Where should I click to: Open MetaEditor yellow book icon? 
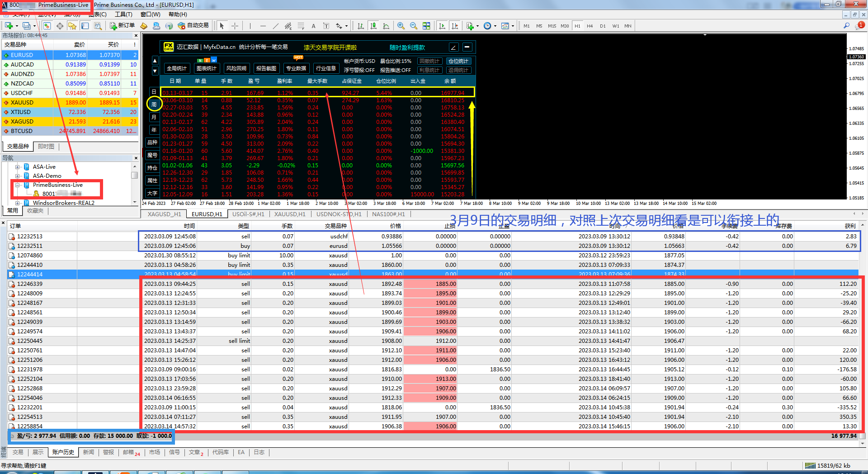click(144, 26)
